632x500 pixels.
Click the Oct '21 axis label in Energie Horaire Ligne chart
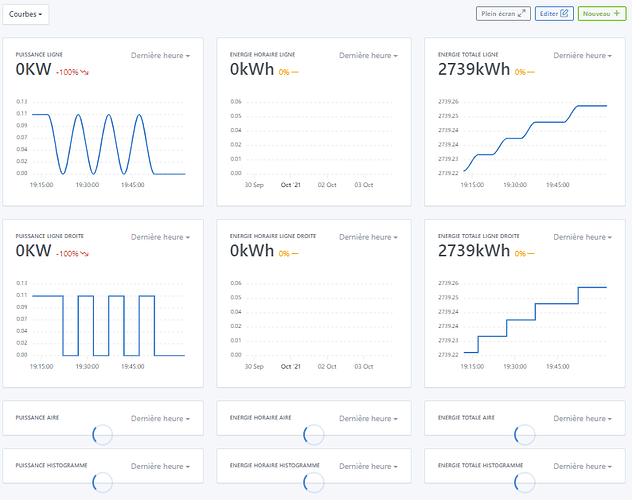point(291,185)
